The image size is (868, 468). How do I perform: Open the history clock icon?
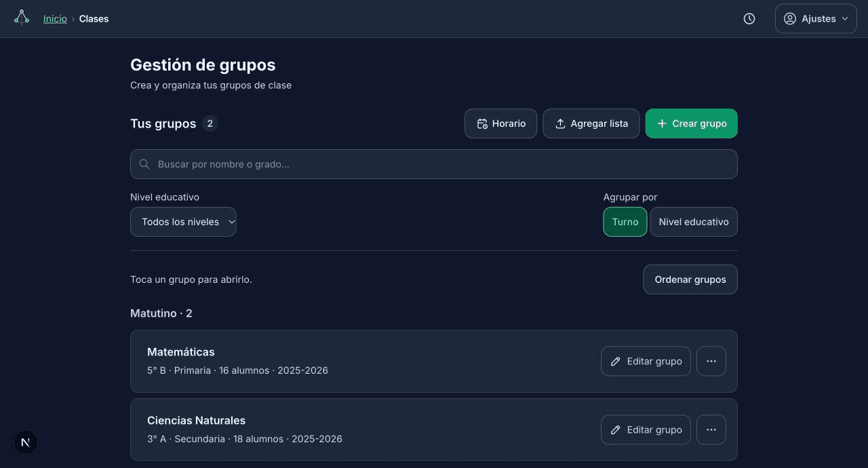(x=749, y=19)
